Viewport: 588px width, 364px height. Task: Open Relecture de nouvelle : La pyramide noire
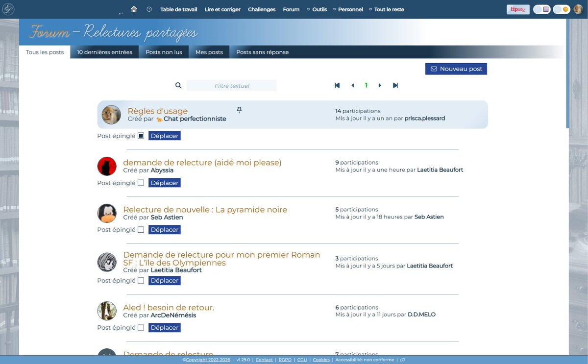[205, 209]
